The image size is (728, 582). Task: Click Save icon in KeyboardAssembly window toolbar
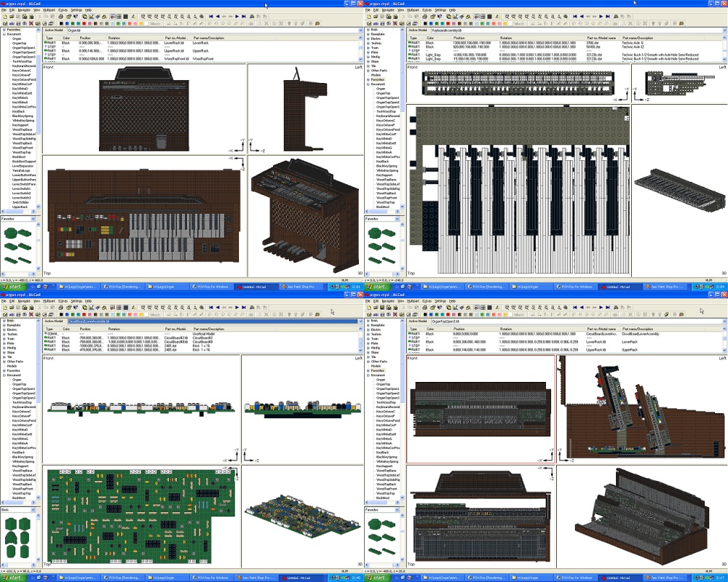pyautogui.click(x=382, y=16)
